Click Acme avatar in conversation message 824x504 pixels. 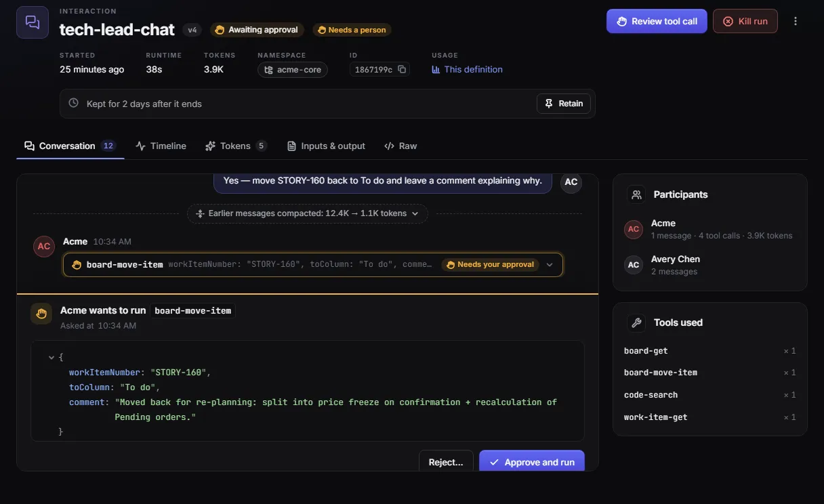(x=44, y=247)
